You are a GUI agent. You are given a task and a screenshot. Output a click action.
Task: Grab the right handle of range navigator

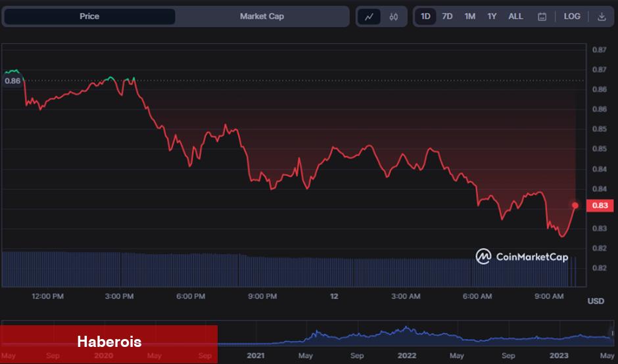tap(612, 333)
